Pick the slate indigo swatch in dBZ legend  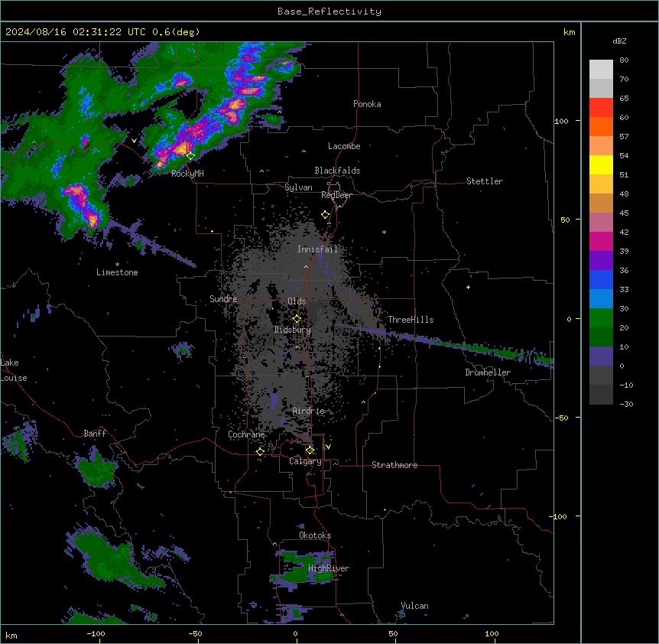[601, 356]
